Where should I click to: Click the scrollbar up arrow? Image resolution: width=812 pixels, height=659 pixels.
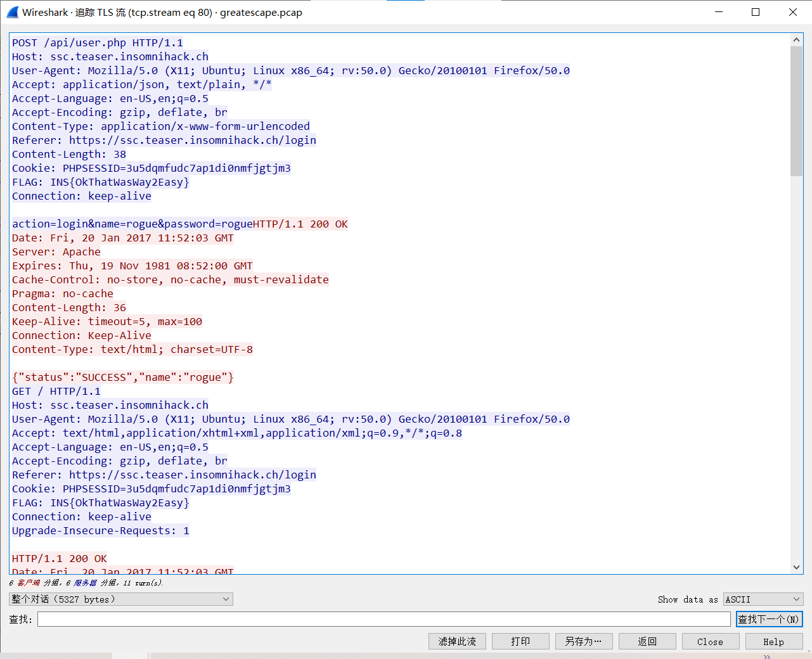coord(797,40)
